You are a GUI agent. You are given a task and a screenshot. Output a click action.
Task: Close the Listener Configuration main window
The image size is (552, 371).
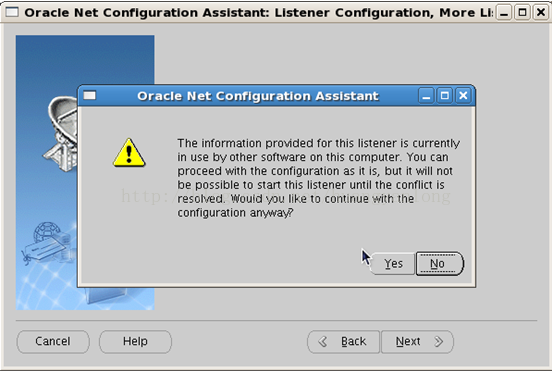pos(541,13)
